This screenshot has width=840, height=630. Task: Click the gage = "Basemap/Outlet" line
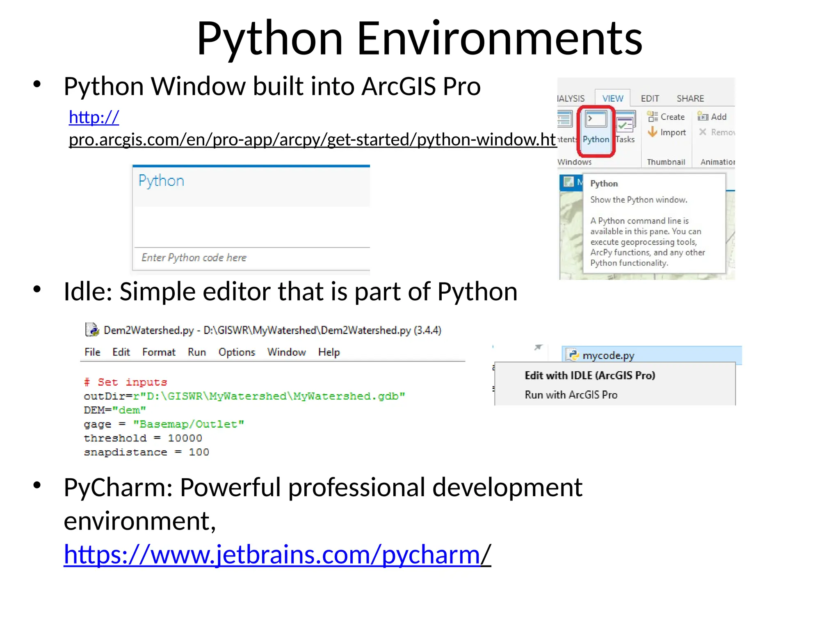(164, 424)
